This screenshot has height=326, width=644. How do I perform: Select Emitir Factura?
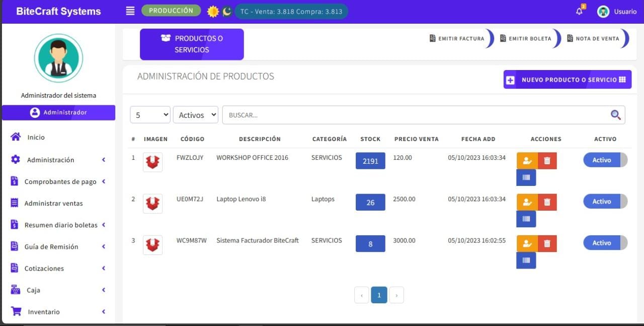[457, 38]
